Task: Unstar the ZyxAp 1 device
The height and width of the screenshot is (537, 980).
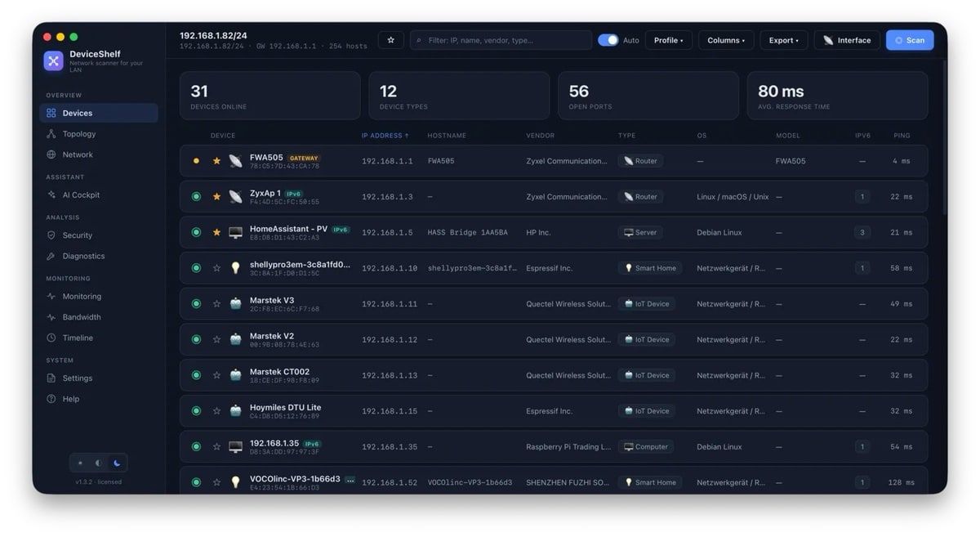Action: pos(216,197)
